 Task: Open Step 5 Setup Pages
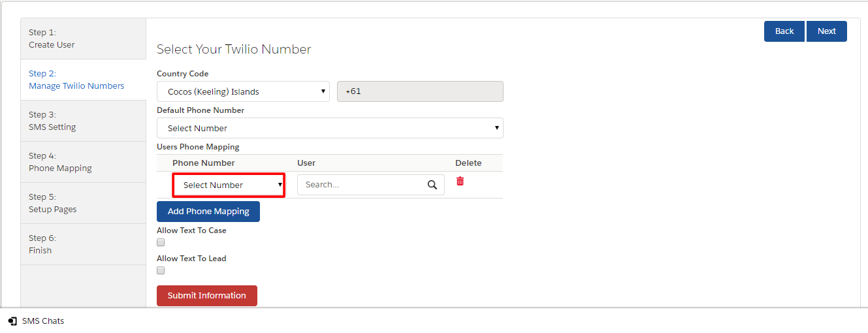coord(84,203)
